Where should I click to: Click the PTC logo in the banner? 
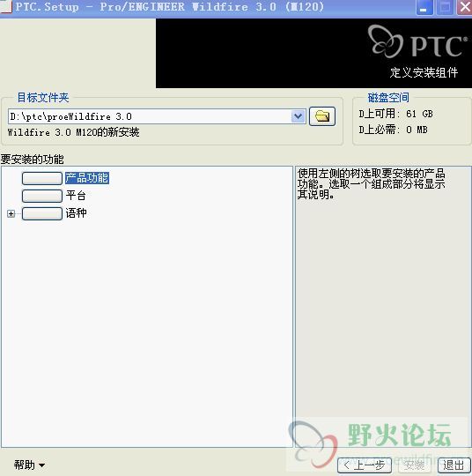coord(418,42)
